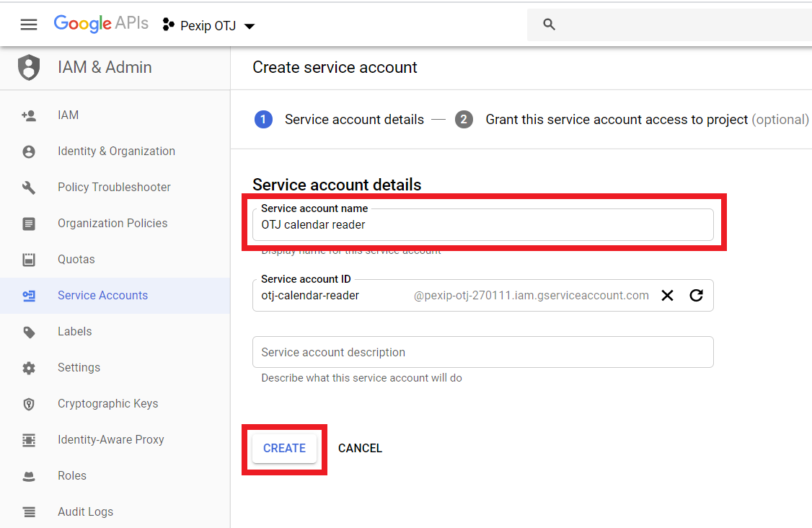The image size is (812, 528).
Task: Open the hamburger navigation menu
Action: coord(29,25)
